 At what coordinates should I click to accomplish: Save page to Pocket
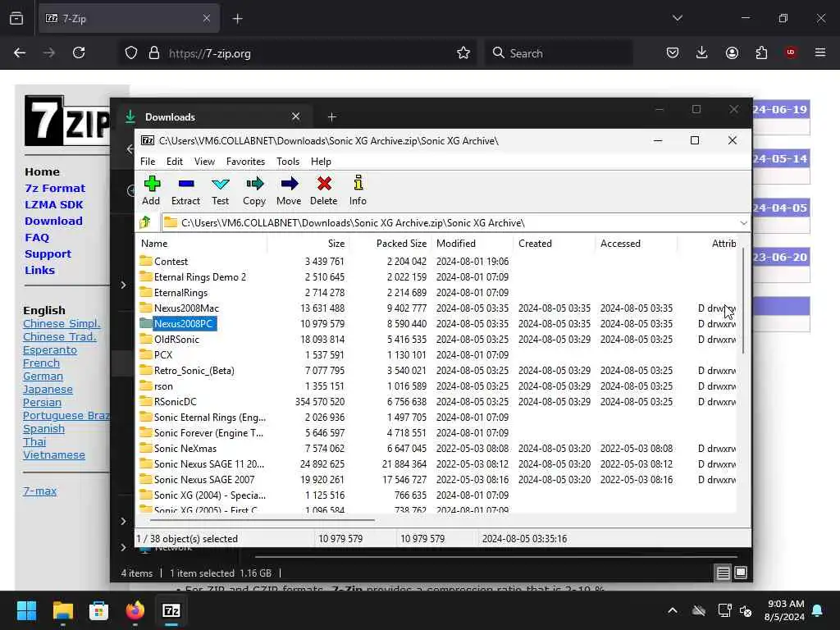pos(673,52)
